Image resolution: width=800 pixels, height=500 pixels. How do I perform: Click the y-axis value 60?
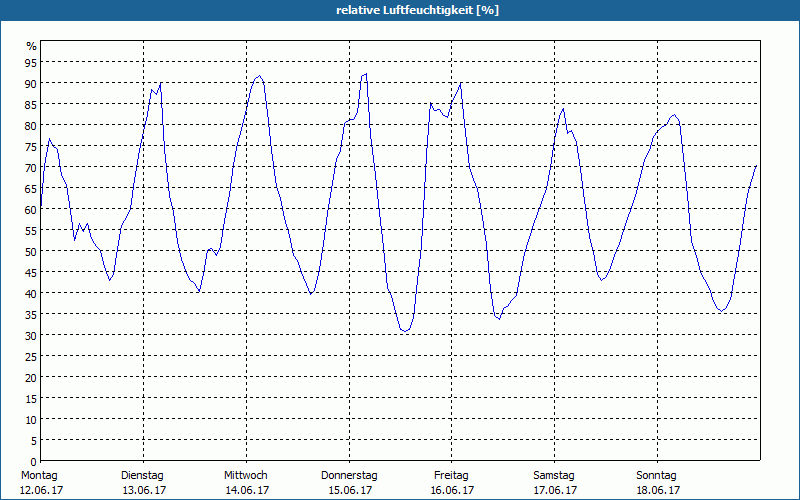31,210
